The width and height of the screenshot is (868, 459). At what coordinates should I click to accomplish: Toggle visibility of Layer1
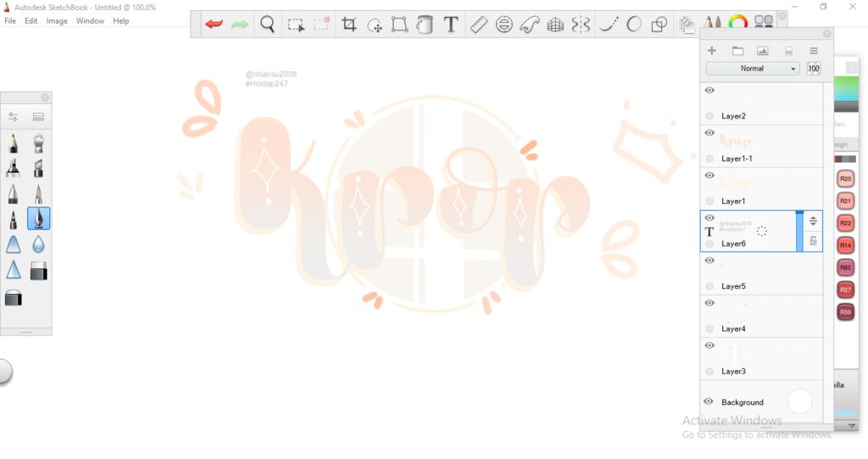pyautogui.click(x=709, y=175)
